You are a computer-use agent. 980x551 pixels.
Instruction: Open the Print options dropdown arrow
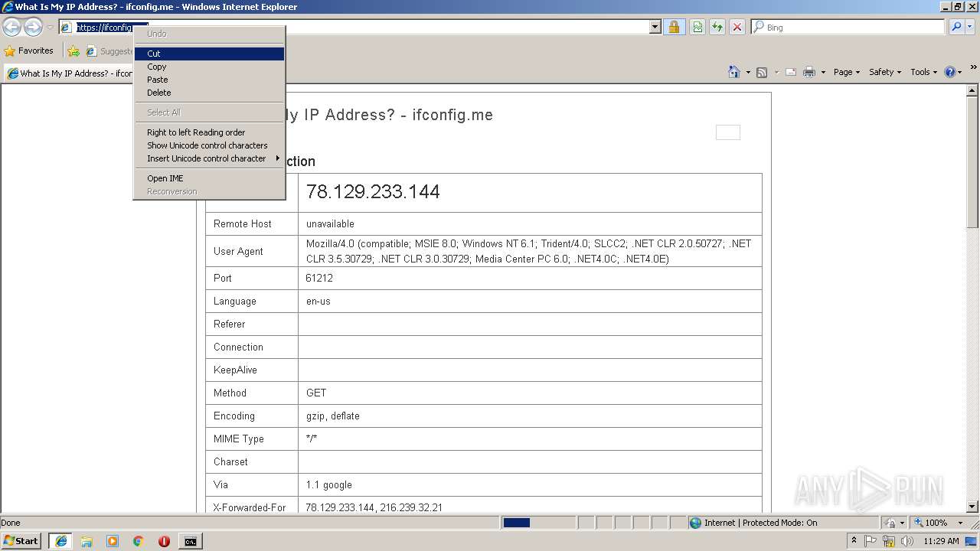click(x=823, y=72)
